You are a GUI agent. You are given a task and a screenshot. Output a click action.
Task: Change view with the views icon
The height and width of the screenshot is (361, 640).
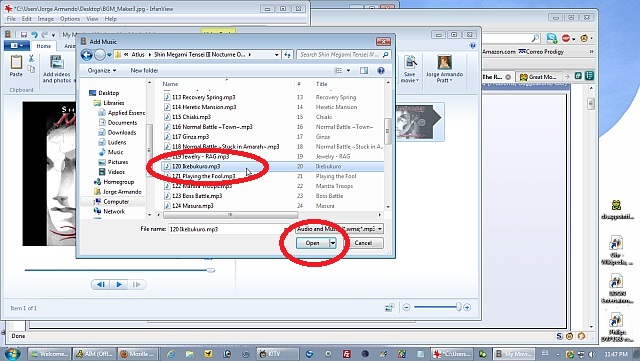pos(338,71)
